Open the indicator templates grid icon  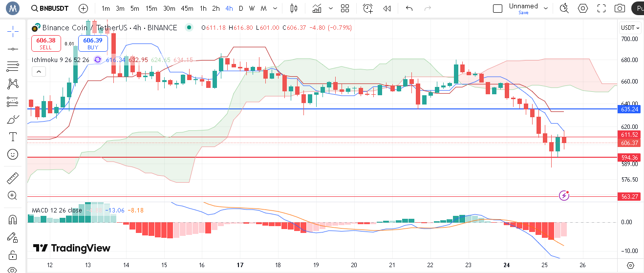345,8
